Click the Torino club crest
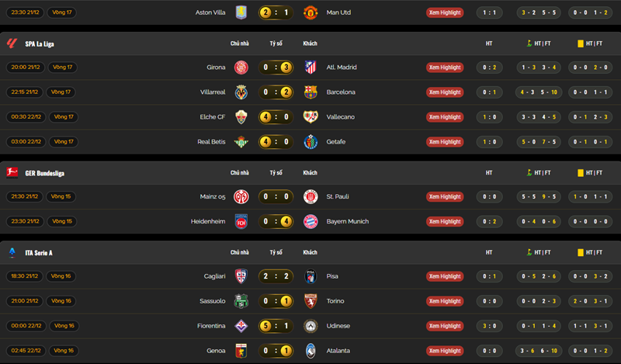Image resolution: width=621 pixels, height=364 pixels. pos(310,301)
